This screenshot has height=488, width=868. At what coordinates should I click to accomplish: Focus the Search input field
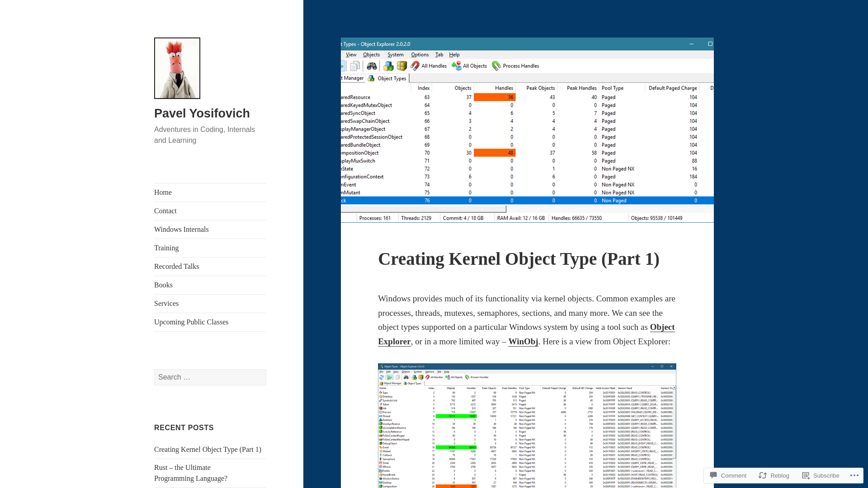tap(210, 377)
